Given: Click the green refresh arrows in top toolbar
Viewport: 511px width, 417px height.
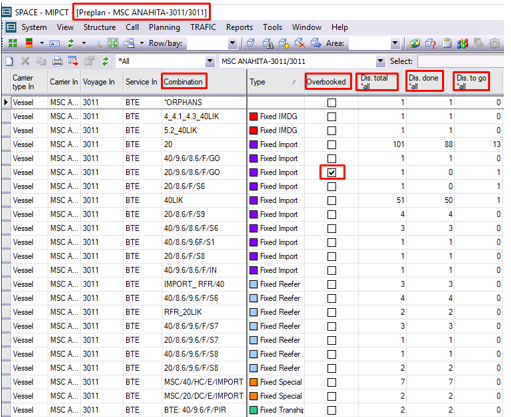Looking at the screenshot, I should click(71, 43).
